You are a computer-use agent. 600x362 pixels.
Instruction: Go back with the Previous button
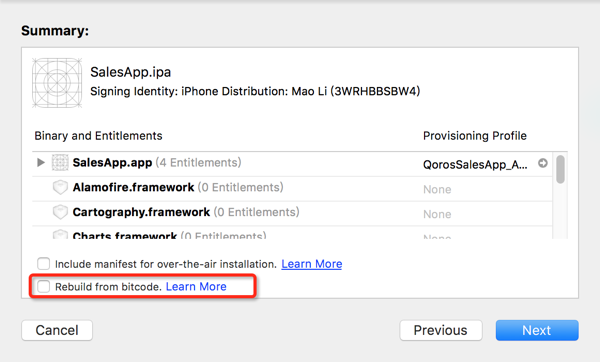[x=441, y=330]
